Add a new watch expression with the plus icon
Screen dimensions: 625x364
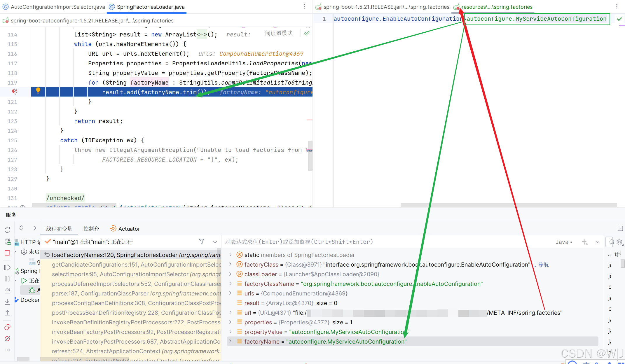585,242
